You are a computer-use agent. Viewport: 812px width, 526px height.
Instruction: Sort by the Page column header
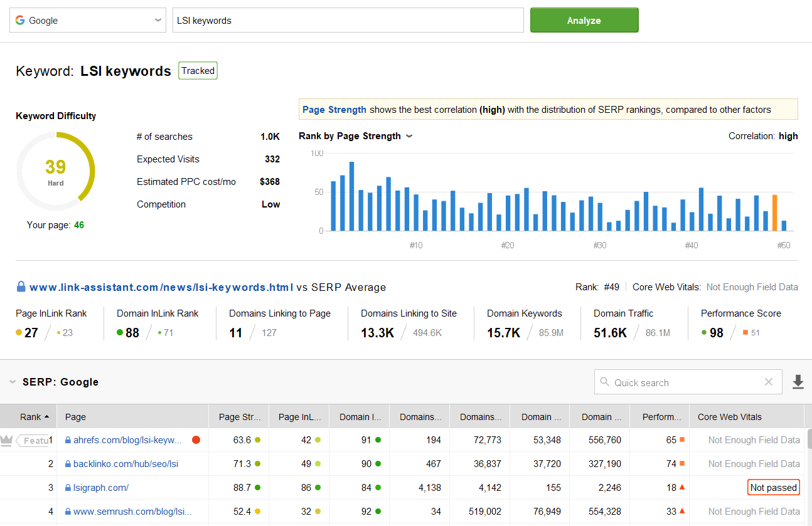pos(132,416)
